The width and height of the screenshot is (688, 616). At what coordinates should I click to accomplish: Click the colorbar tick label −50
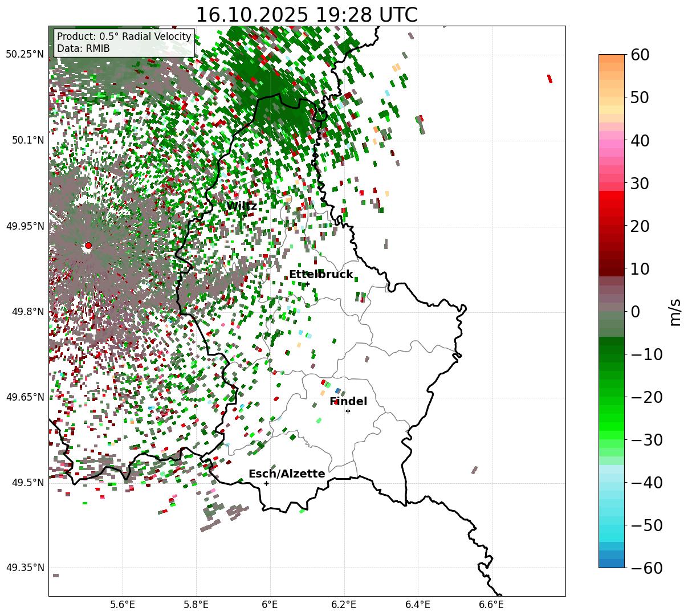pyautogui.click(x=646, y=525)
